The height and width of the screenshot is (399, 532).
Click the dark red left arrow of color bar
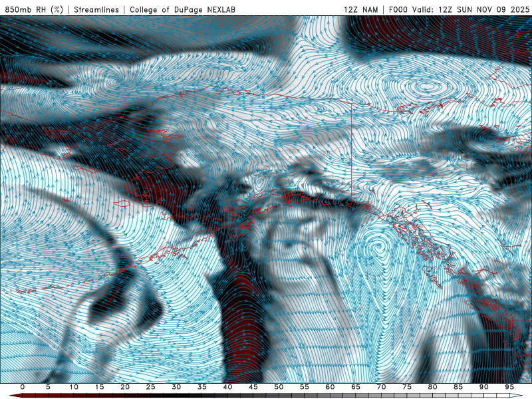coord(15,396)
